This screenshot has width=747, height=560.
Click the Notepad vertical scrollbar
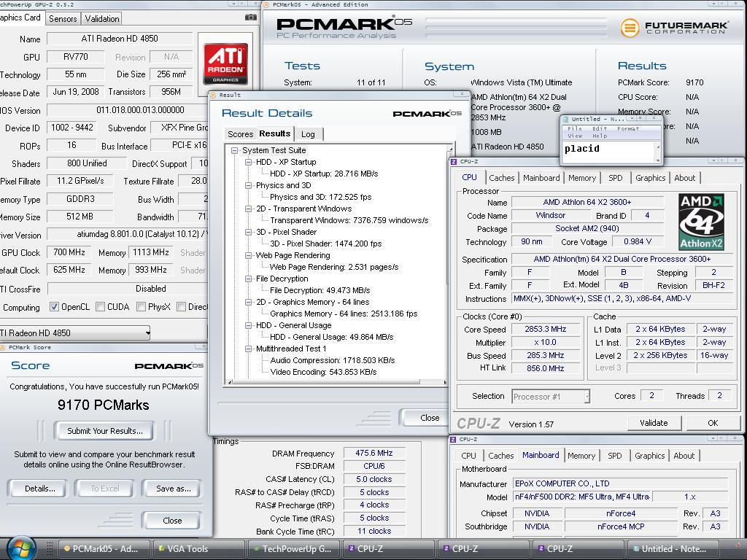point(658,152)
